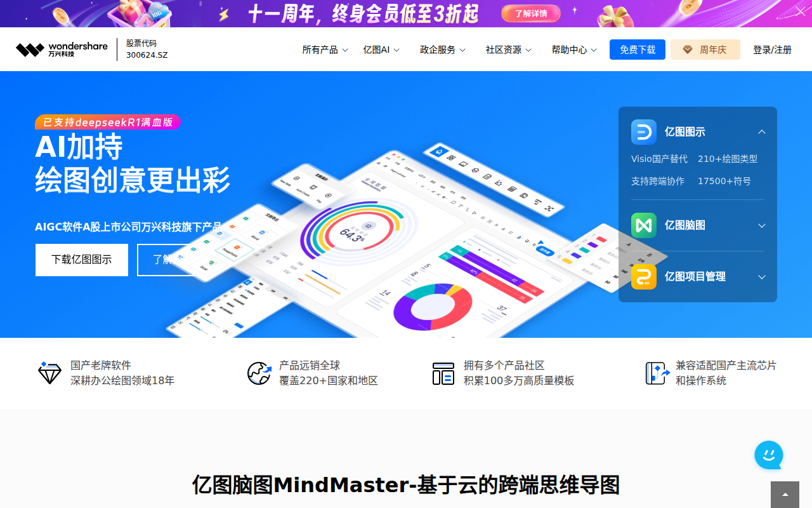This screenshot has width=812, height=508.
Task: Click the 已支持deepseekR1满血版 badge
Action: (x=108, y=122)
